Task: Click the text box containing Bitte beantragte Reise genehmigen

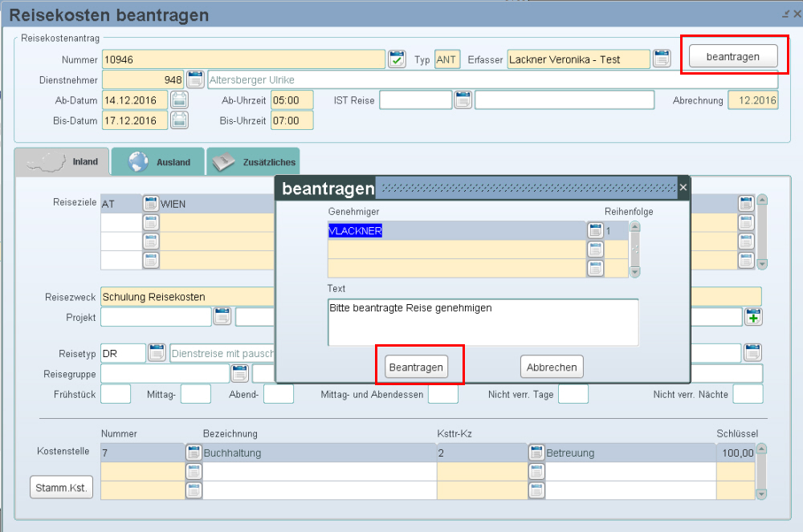Action: (483, 323)
